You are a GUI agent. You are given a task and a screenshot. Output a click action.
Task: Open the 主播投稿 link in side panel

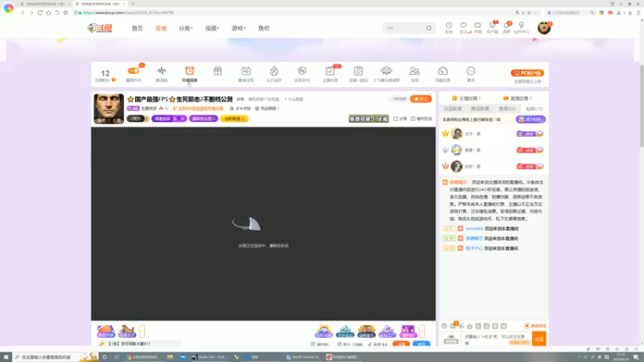click(466, 98)
